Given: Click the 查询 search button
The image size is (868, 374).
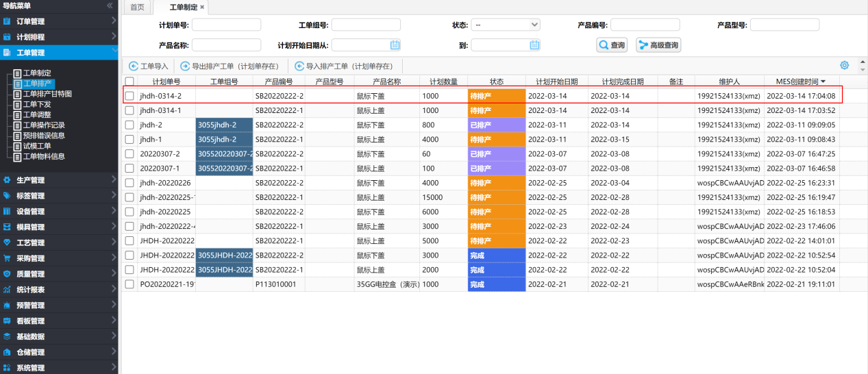Looking at the screenshot, I should (x=612, y=45).
